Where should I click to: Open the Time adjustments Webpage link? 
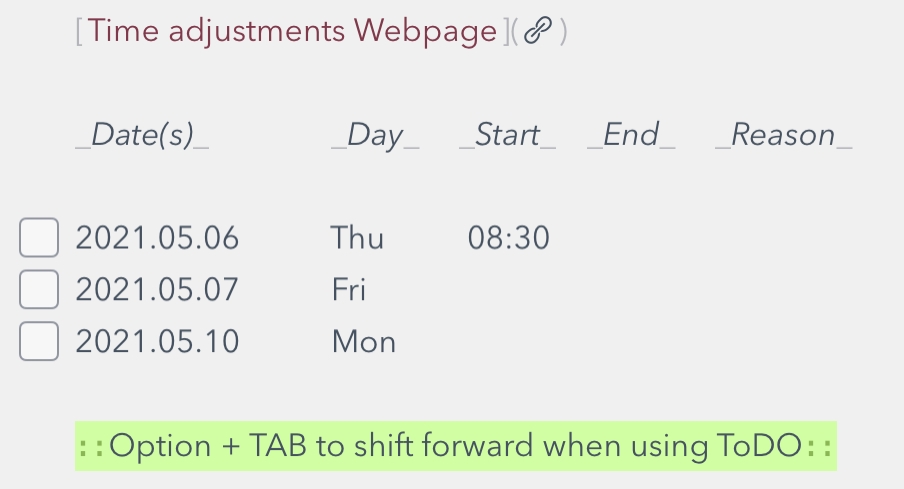pyautogui.click(x=292, y=31)
